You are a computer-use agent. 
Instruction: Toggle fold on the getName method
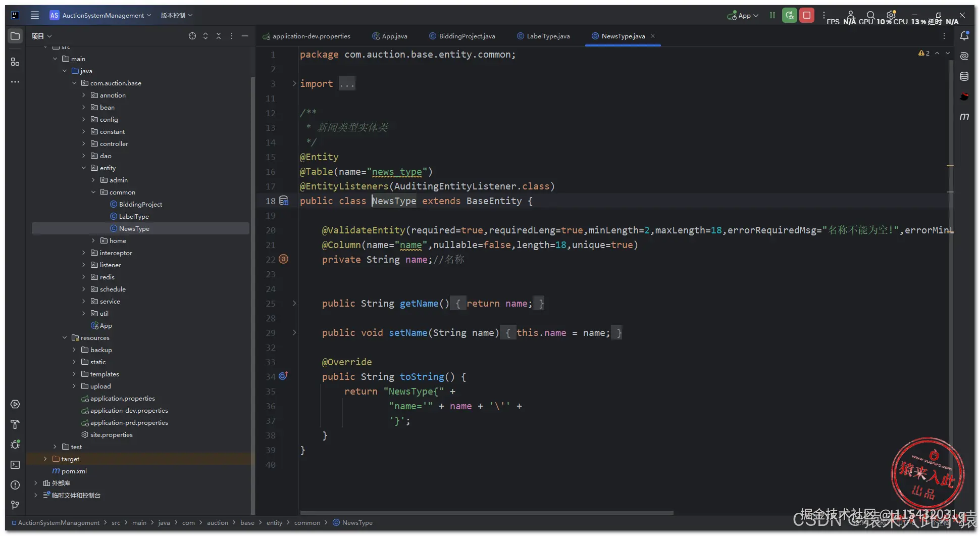pyautogui.click(x=294, y=304)
